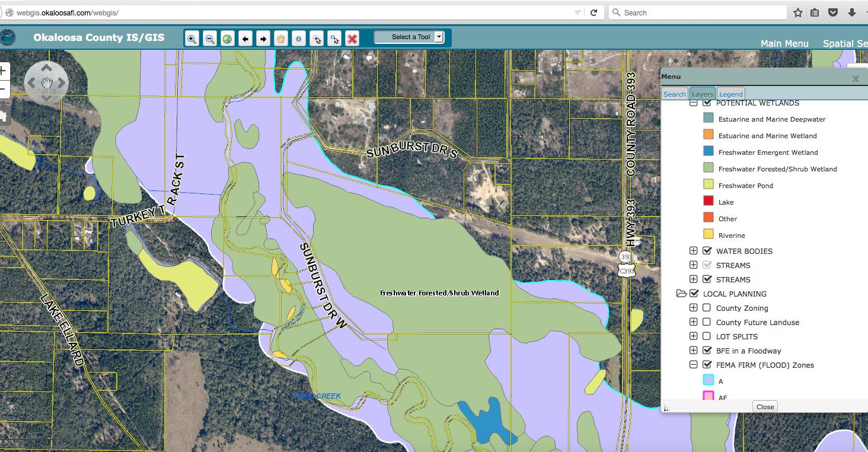Screen dimensions: 868x452
Task: Switch to the Legend tab
Action: coord(730,94)
